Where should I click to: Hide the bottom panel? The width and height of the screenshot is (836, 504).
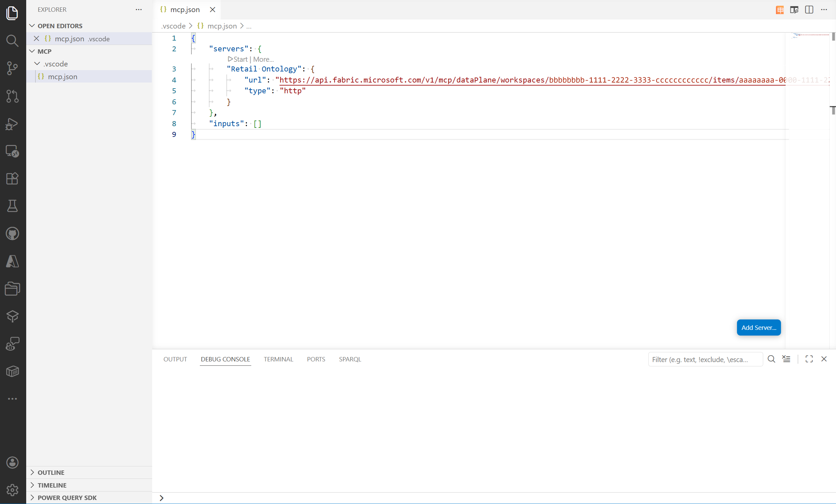coord(824,359)
